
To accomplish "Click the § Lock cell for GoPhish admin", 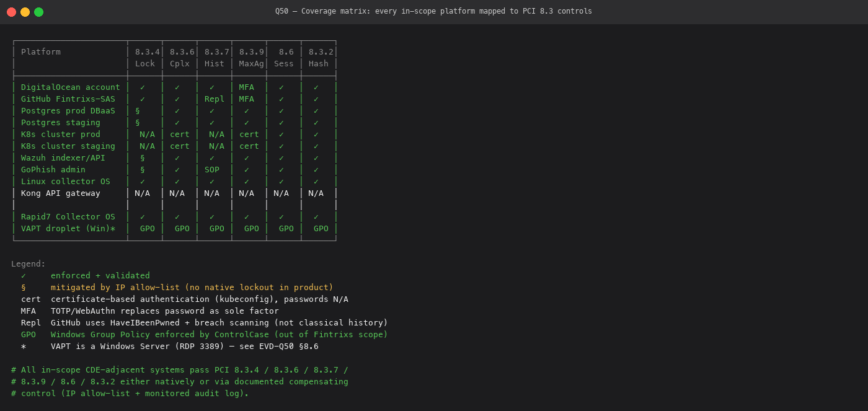I will [x=143, y=170].
